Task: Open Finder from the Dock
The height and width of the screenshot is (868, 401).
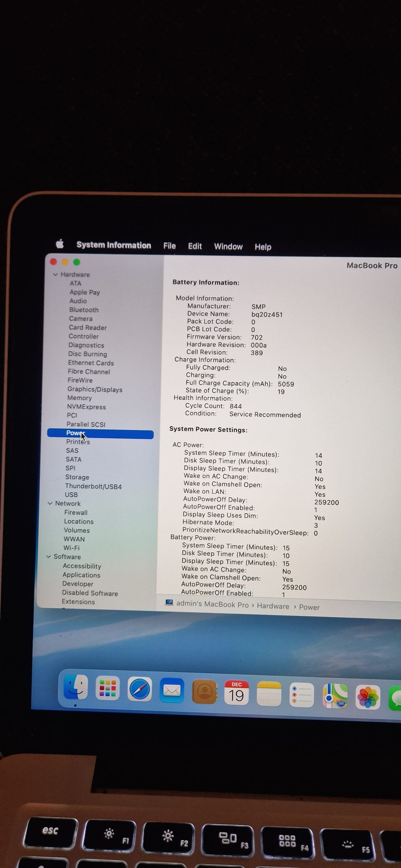Action: (76, 687)
